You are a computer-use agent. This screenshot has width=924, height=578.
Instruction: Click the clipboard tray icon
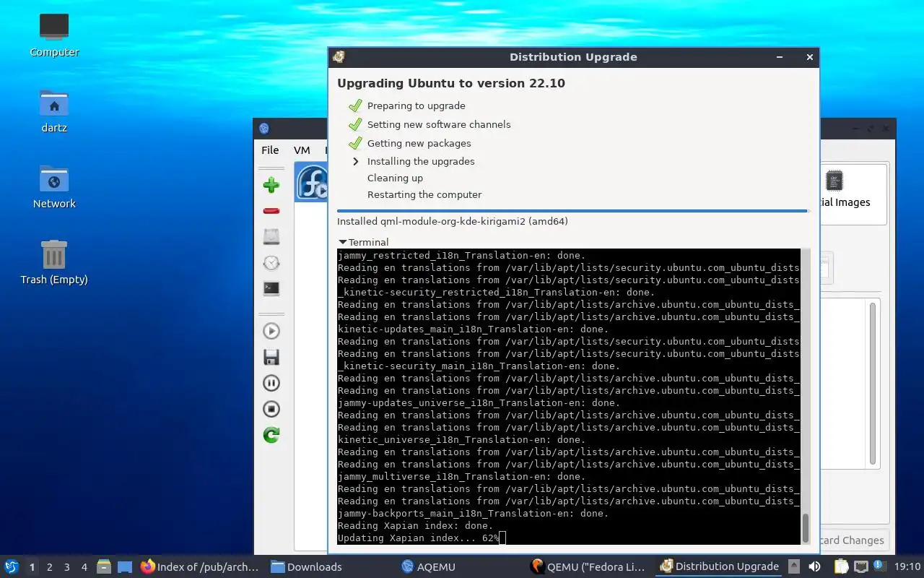(x=841, y=567)
